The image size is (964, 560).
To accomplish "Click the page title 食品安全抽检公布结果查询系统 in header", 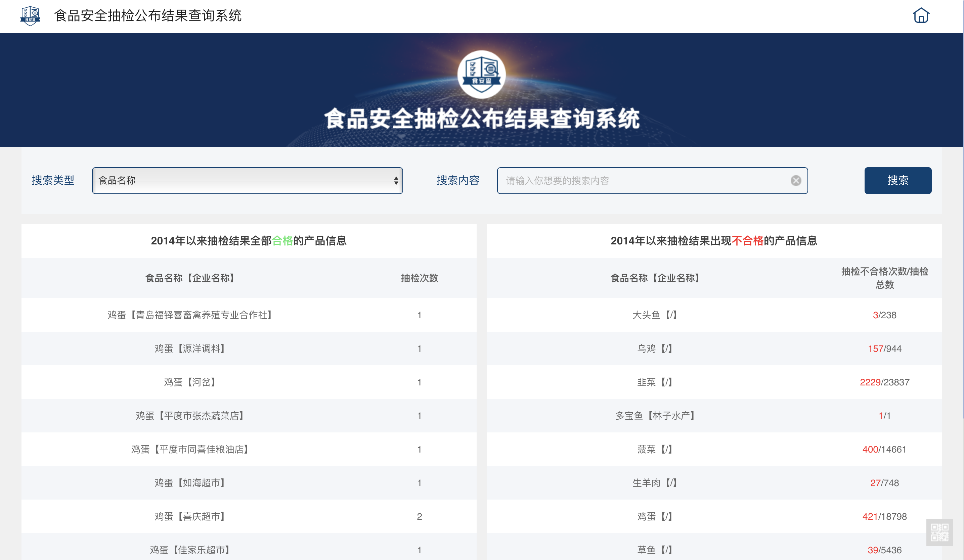I will point(148,16).
